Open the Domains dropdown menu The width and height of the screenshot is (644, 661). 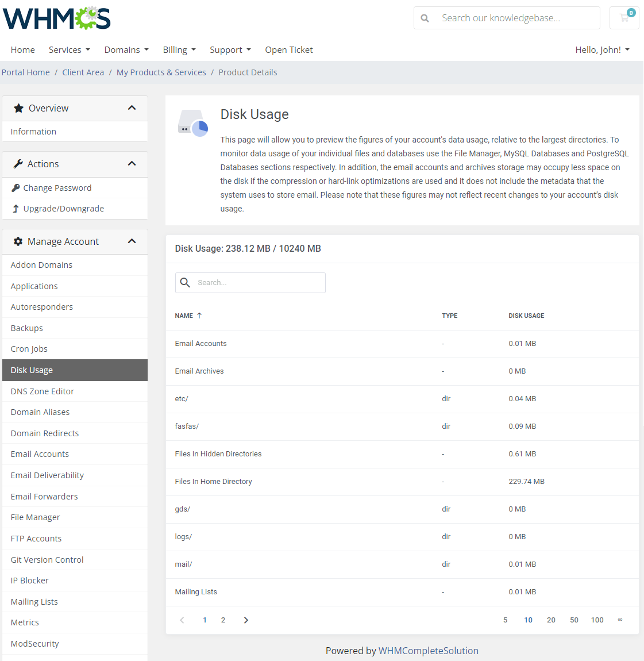point(126,50)
